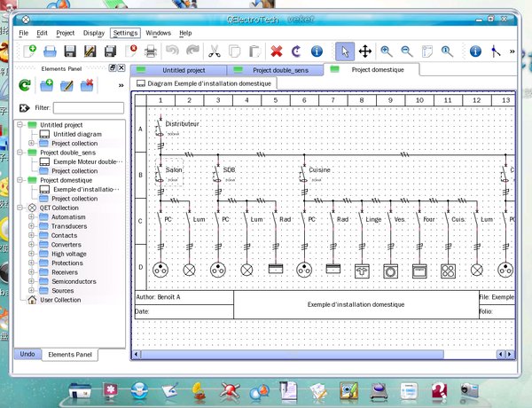Viewport: 532px width, 408px height.
Task: Reload collections in the Elements Panel
Action: pyautogui.click(x=25, y=86)
